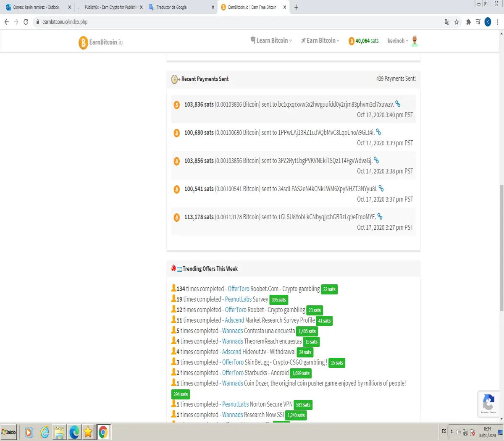Expand the Earn Bitcoin dropdown menu
The height and width of the screenshot is (441, 504).
[320, 40]
